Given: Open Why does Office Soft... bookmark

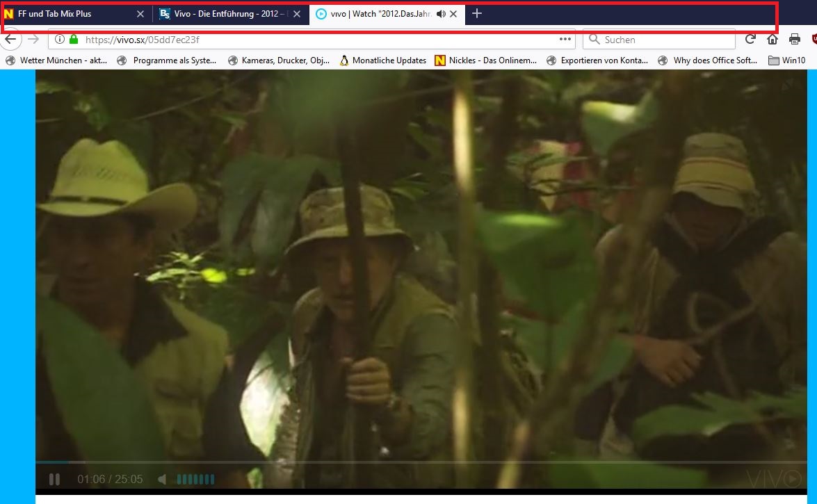Looking at the screenshot, I should coord(708,60).
